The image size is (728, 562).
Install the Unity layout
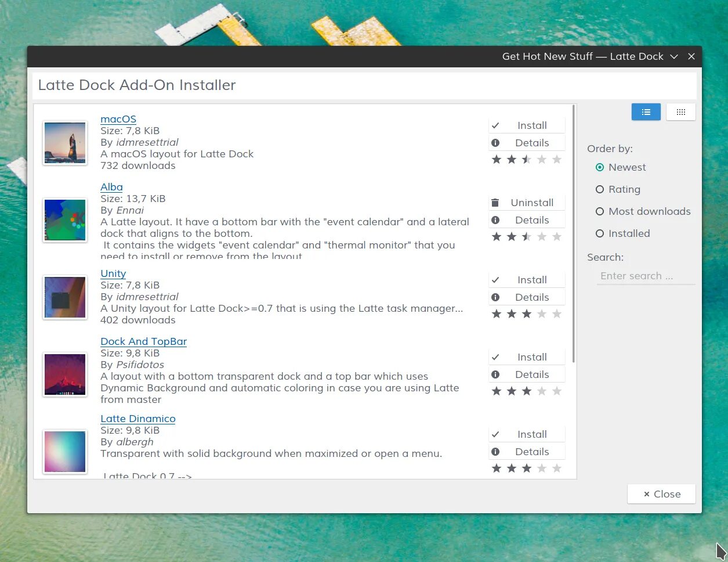pyautogui.click(x=527, y=280)
